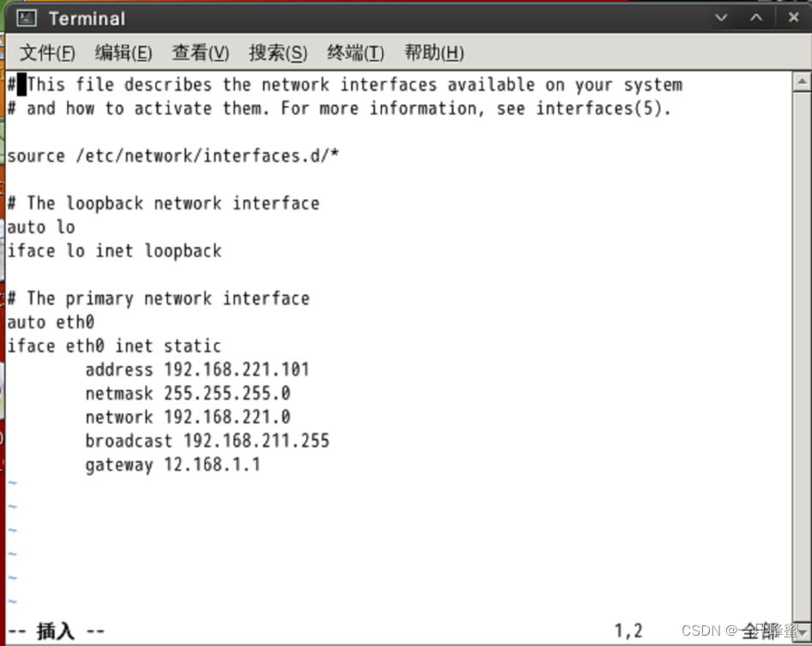Image resolution: width=812 pixels, height=646 pixels.
Task: Close the Terminal window
Action: click(x=791, y=17)
